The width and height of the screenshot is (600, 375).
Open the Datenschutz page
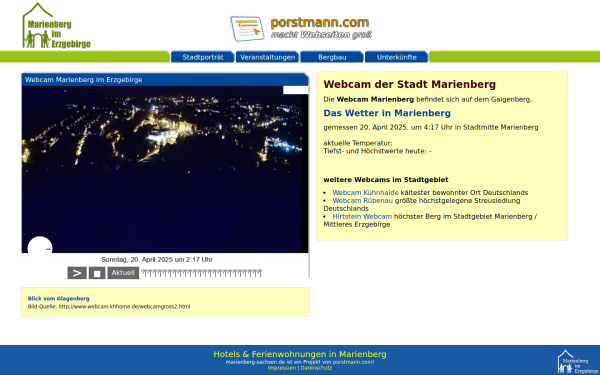[x=316, y=368]
